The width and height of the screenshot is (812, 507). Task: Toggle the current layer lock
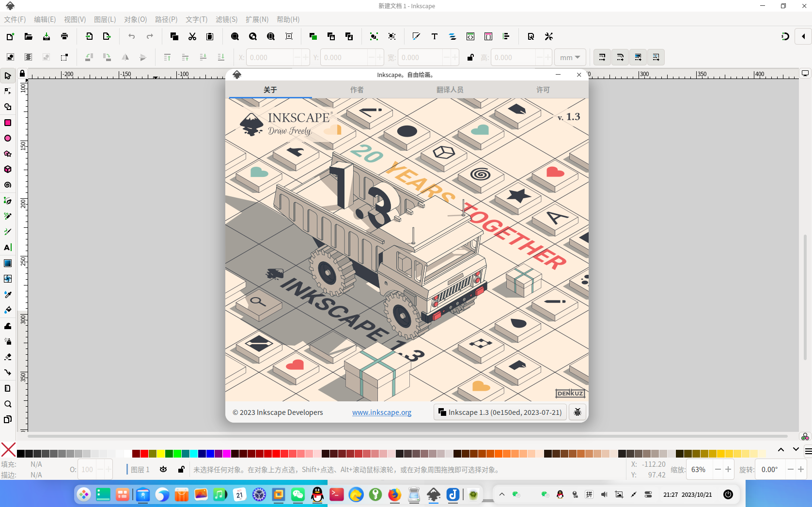click(x=181, y=469)
